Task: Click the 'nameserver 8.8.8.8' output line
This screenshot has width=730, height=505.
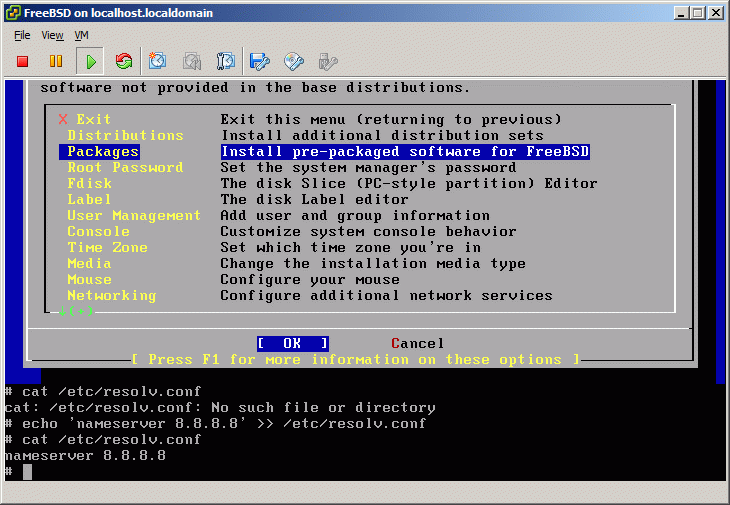Action: 85,455
